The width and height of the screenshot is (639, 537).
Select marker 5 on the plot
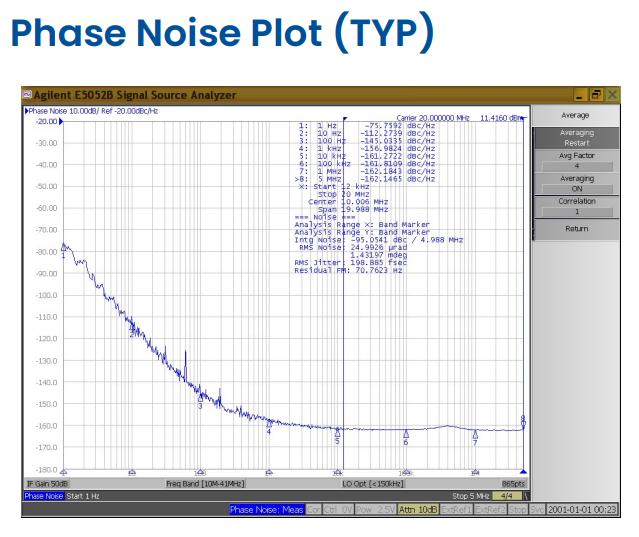click(x=338, y=432)
